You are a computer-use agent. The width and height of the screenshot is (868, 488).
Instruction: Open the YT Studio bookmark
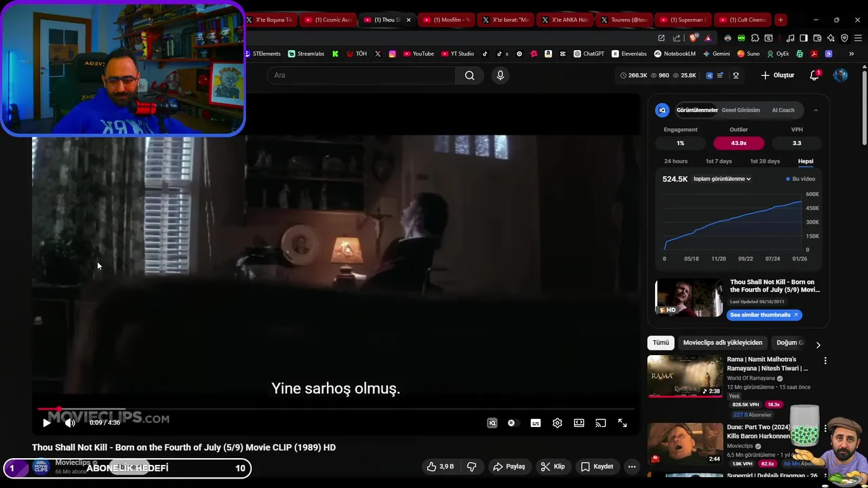coord(458,54)
